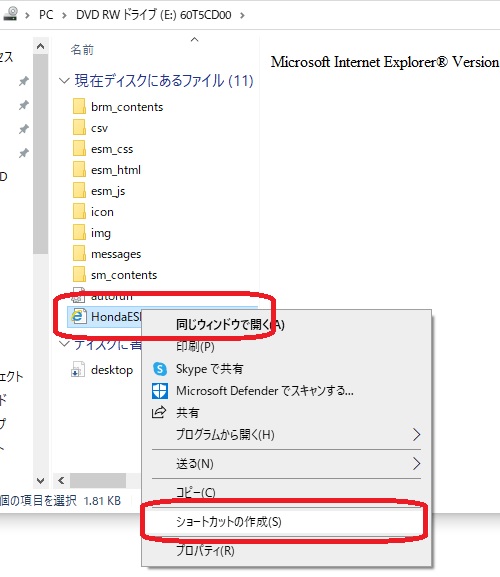Collapse the second file group chevron below HondaESM

[64, 344]
